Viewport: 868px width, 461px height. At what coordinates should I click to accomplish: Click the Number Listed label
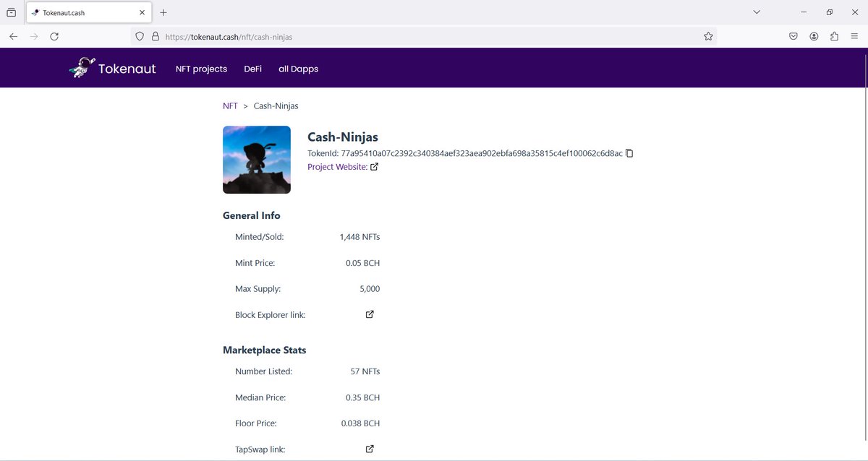pyautogui.click(x=264, y=371)
